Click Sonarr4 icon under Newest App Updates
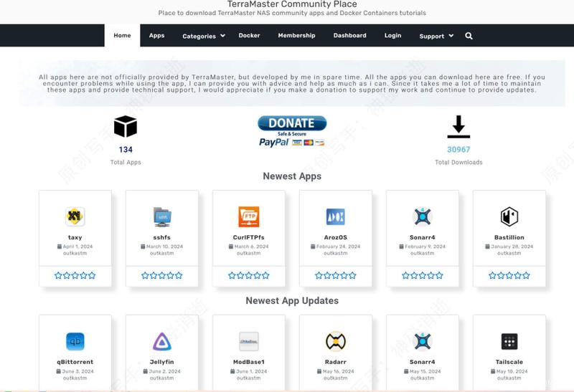Screen dimensions: 574x392 422,341
